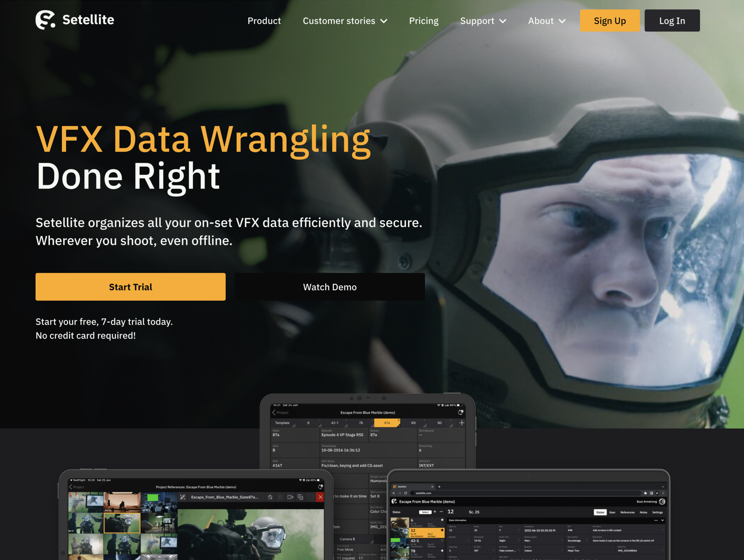Click the export icon in the reference toolbar
Image resolution: width=744 pixels, height=560 pixels.
291,497
